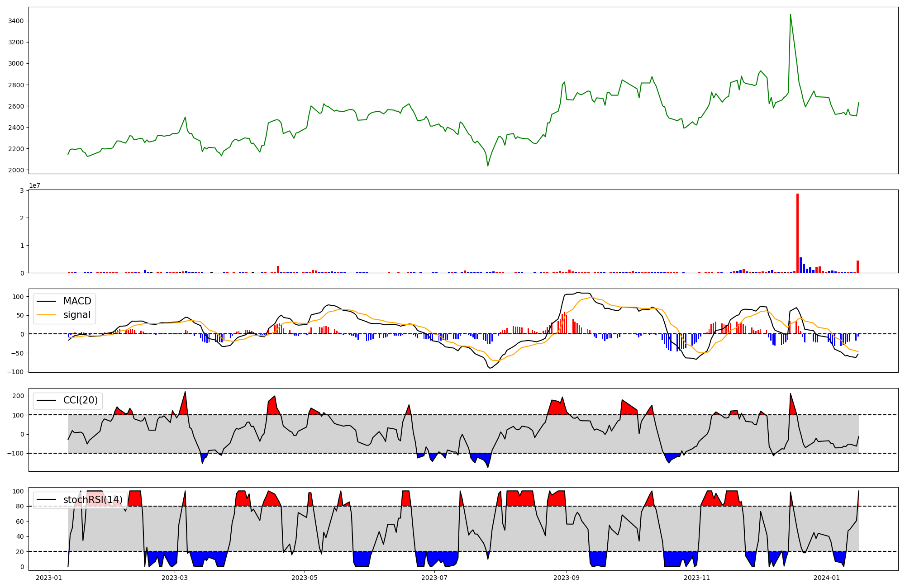Click the MACD legend label

point(77,301)
